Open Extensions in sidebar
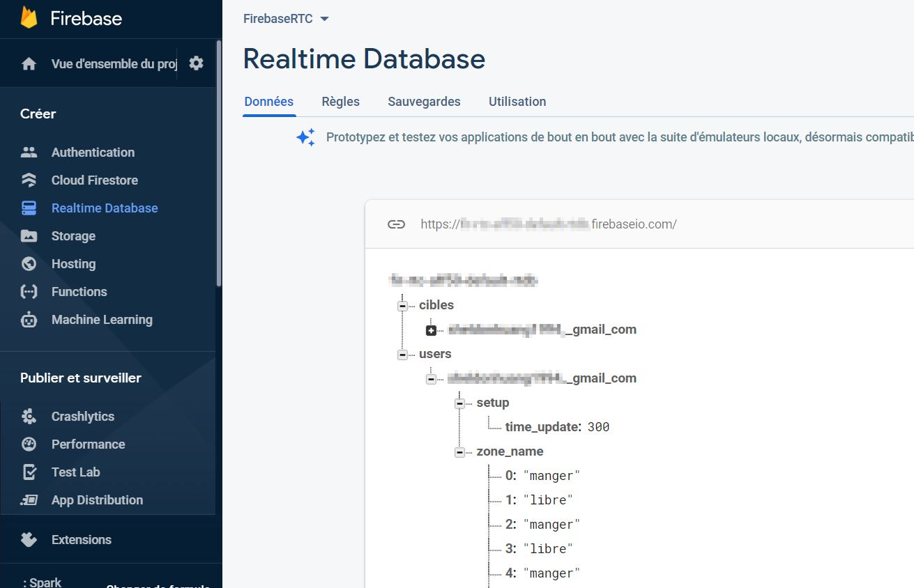 pos(81,539)
